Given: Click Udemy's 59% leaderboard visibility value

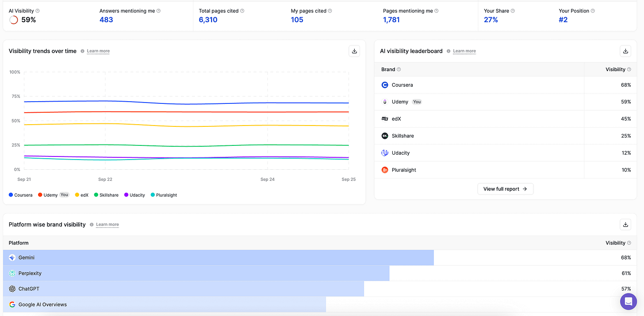Looking at the screenshot, I should (626, 102).
